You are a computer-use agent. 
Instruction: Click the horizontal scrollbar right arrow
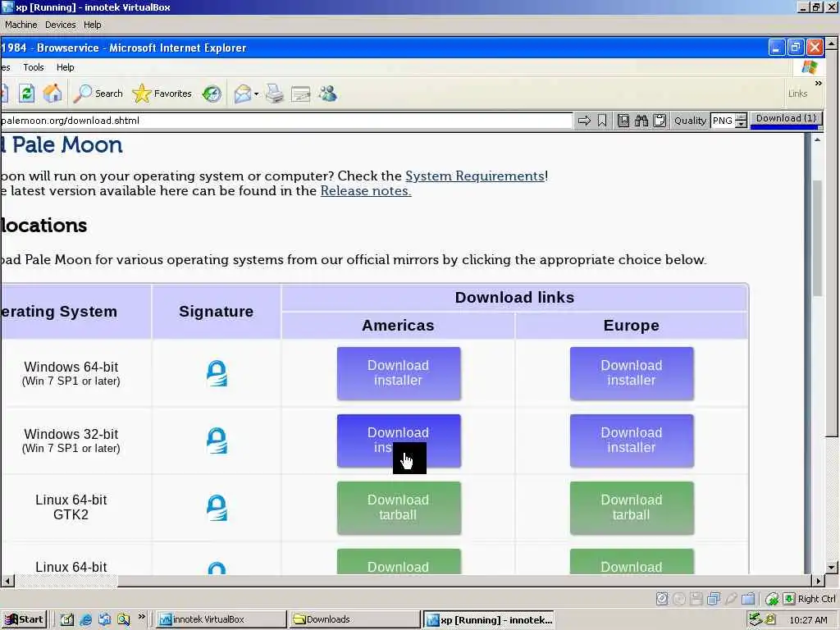818,580
